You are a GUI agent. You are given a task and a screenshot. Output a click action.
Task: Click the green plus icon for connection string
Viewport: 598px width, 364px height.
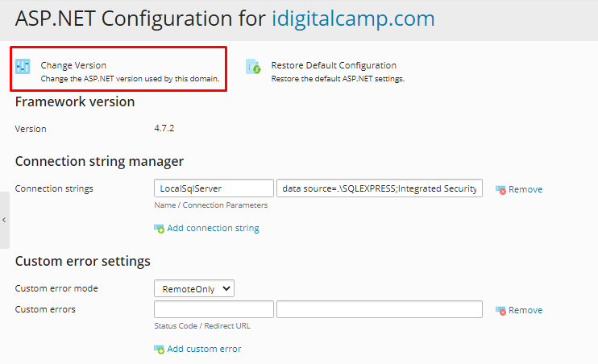[x=159, y=229]
